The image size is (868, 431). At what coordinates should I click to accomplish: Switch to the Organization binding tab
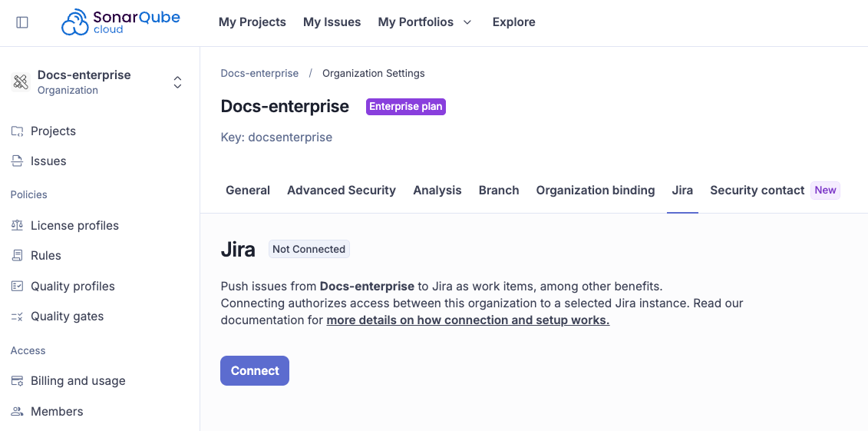[x=596, y=191]
